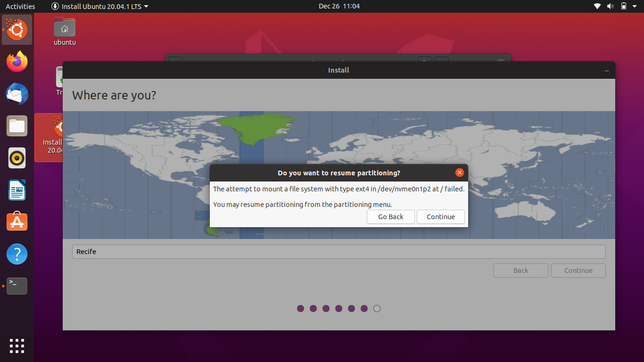Image resolution: width=644 pixels, height=362 pixels.
Task: Open the ubuntu home folder desktop icon
Action: click(x=65, y=32)
